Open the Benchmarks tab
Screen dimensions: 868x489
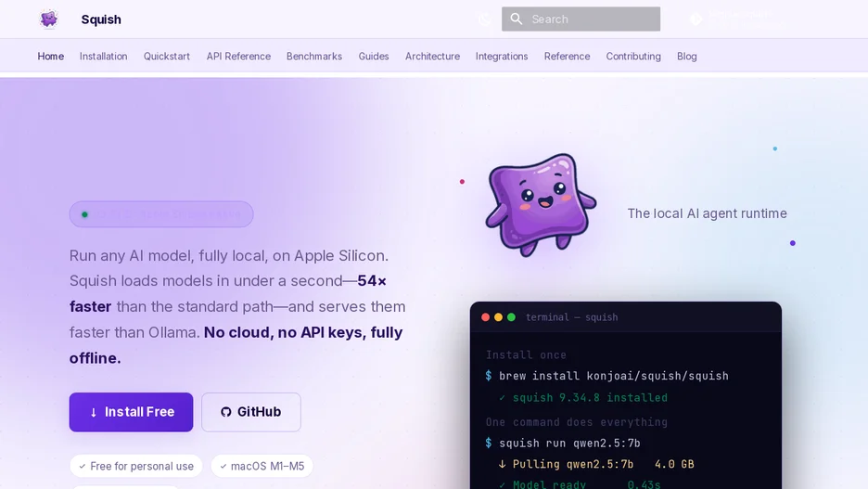(313, 56)
